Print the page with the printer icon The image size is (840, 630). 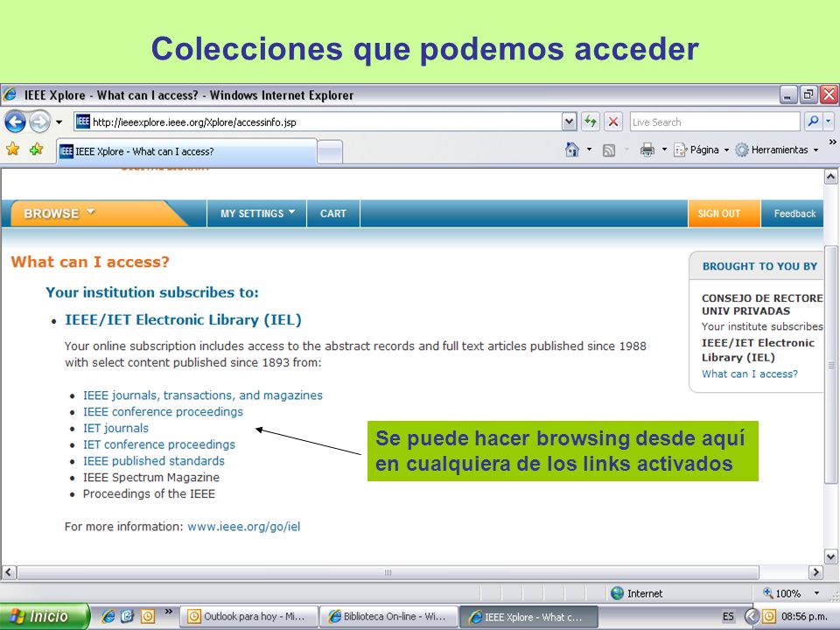click(x=647, y=150)
